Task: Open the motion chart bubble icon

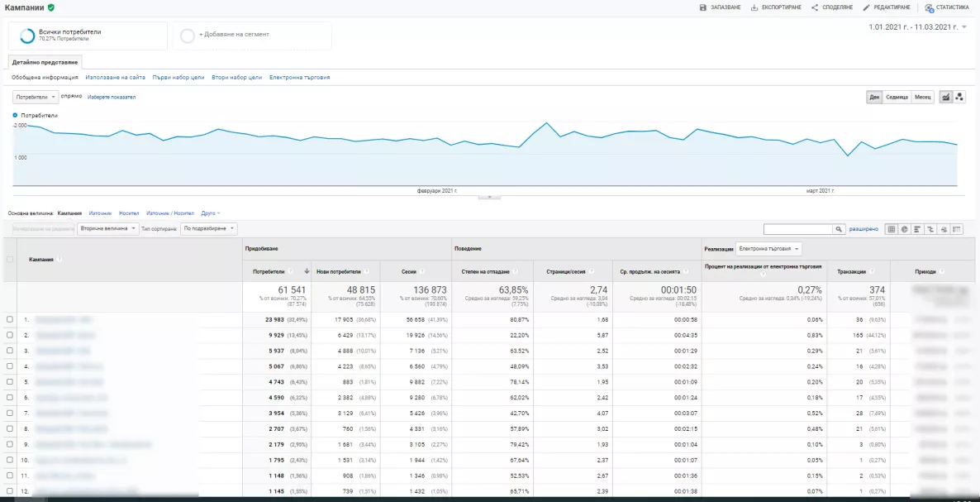Action: coord(959,97)
